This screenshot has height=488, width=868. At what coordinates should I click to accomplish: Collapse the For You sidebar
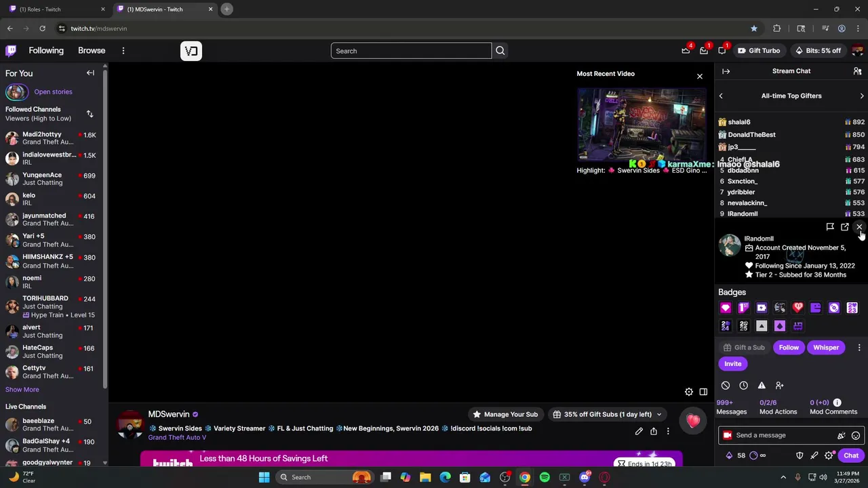[x=90, y=73]
